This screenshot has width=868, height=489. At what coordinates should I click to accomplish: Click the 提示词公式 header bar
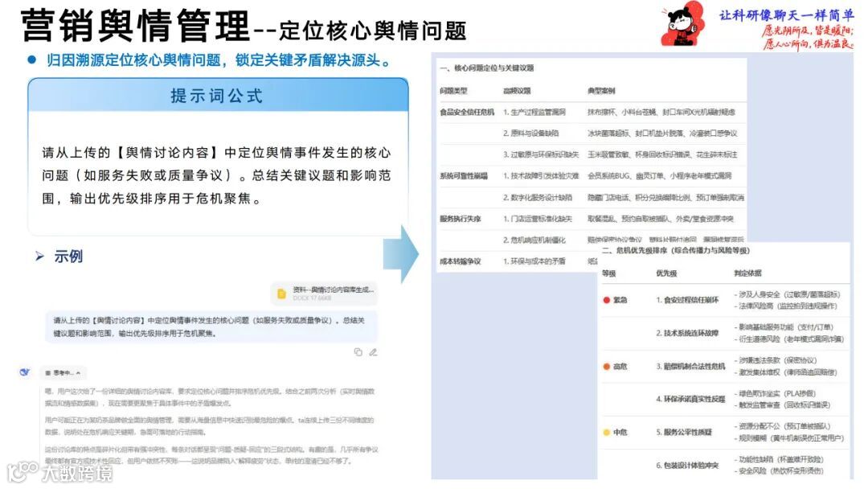218,95
